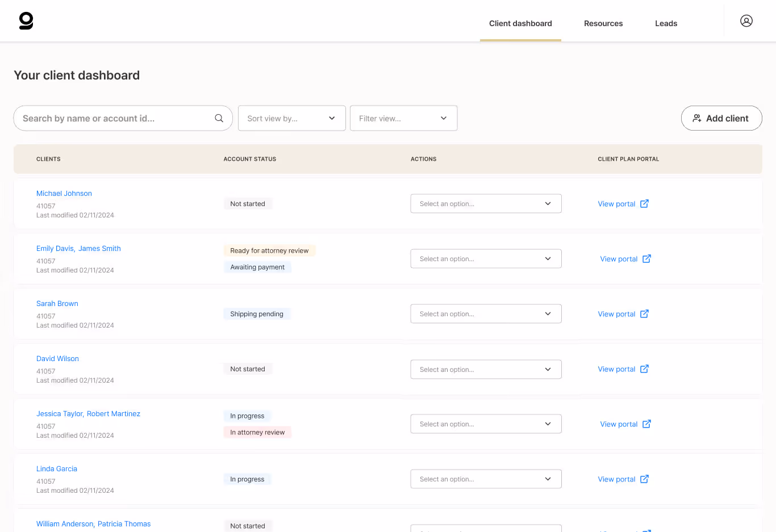Open Robert Martinez client link
This screenshot has height=532, width=776.
click(114, 414)
